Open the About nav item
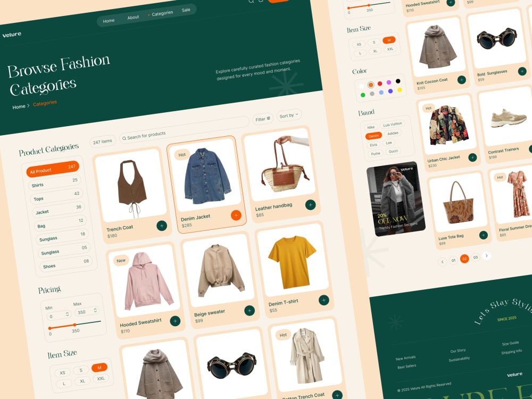Screen dimensions: 532x399 click(133, 18)
